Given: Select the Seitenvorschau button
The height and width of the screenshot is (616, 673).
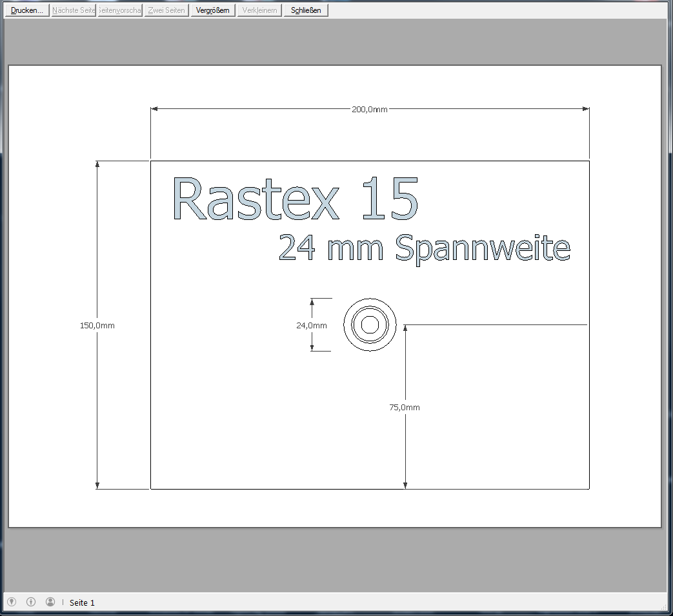Looking at the screenshot, I should coord(119,10).
